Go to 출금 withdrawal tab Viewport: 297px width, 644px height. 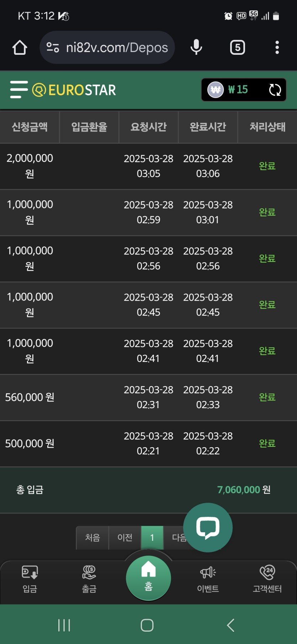[x=89, y=579]
